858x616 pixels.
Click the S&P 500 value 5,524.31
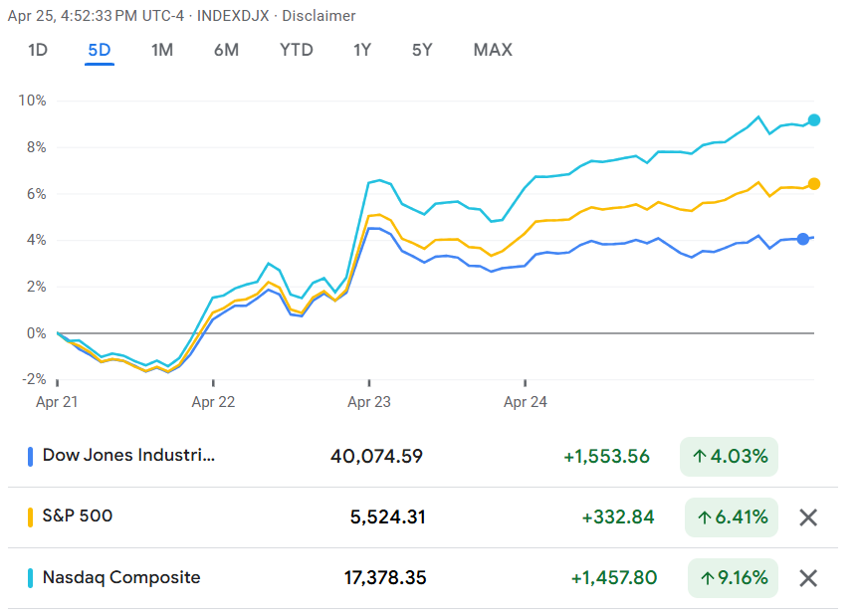click(x=387, y=517)
